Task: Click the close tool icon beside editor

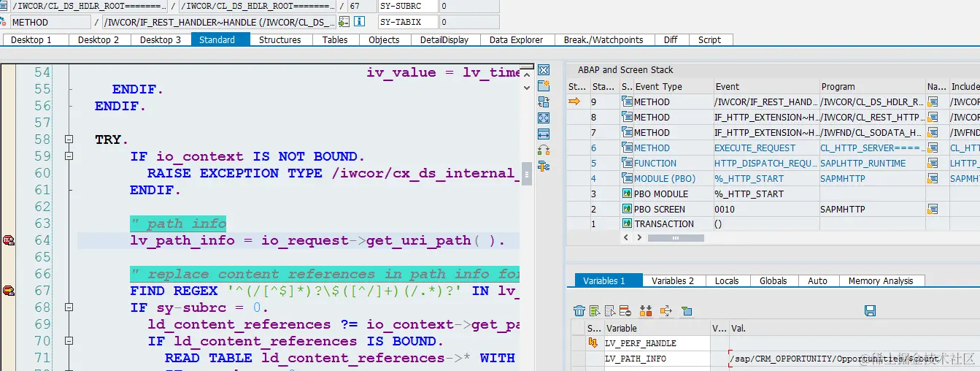Action: click(543, 70)
